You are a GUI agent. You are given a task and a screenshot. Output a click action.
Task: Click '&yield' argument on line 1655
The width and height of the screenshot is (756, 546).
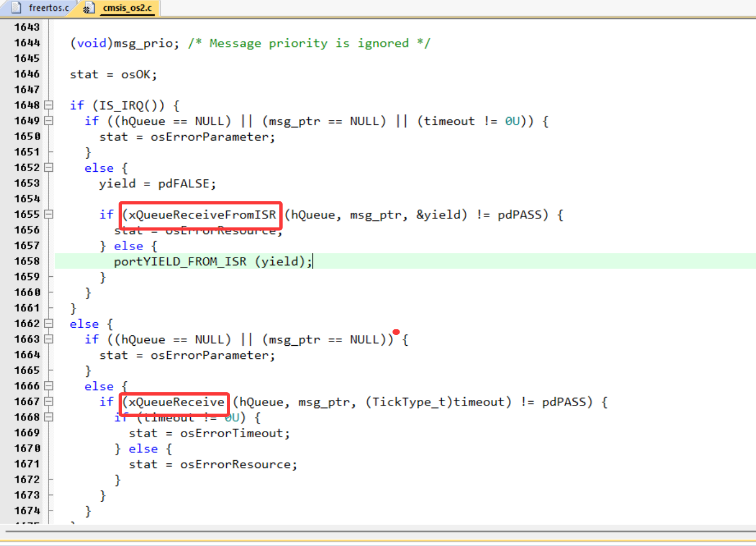point(438,215)
